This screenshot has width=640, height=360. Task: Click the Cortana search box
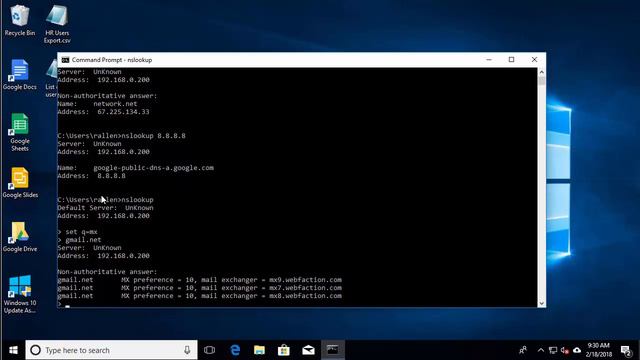[x=111, y=350]
